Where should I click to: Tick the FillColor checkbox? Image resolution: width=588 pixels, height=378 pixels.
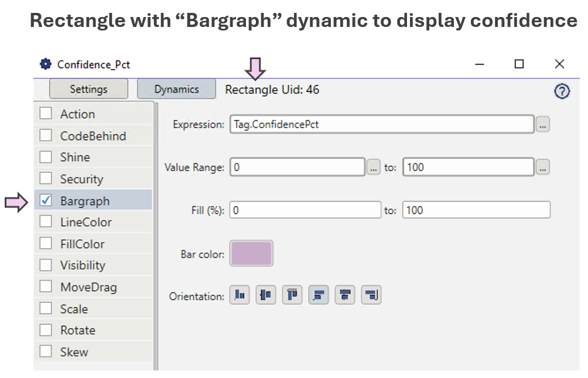click(46, 244)
